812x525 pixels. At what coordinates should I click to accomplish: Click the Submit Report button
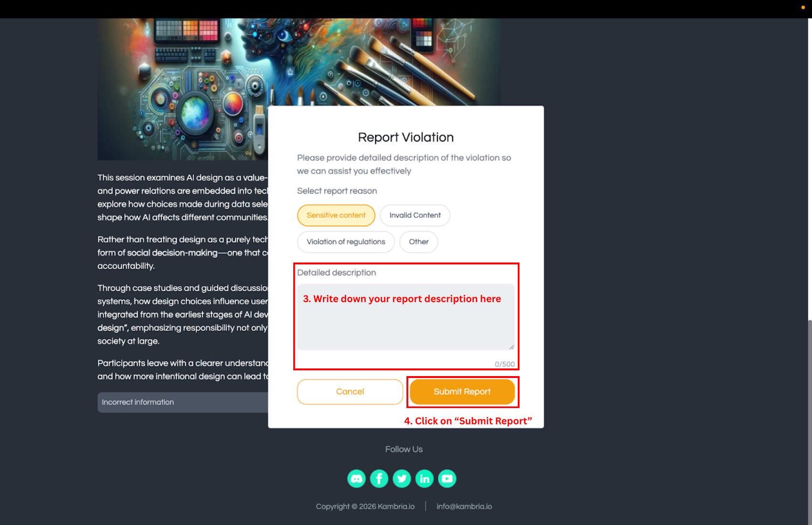[462, 392]
